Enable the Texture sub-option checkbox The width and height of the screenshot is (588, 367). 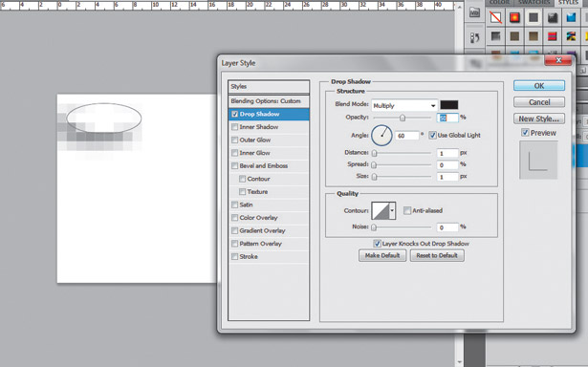pos(242,191)
